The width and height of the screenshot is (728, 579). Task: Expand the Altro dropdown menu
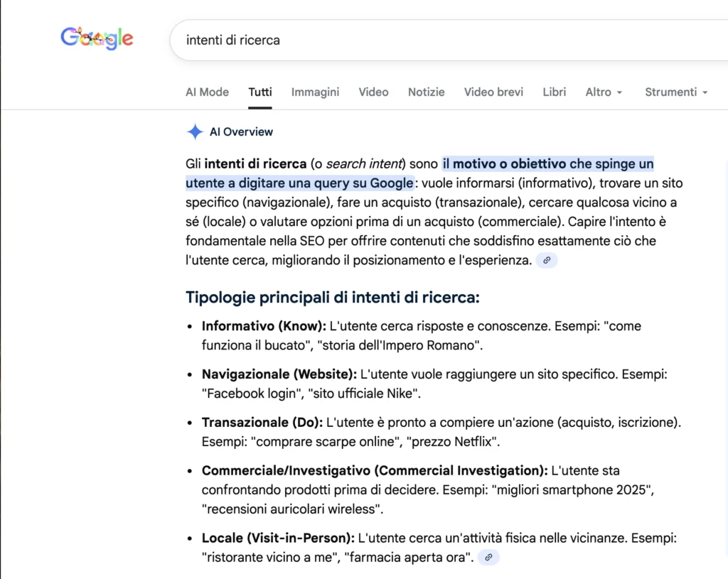(x=604, y=92)
